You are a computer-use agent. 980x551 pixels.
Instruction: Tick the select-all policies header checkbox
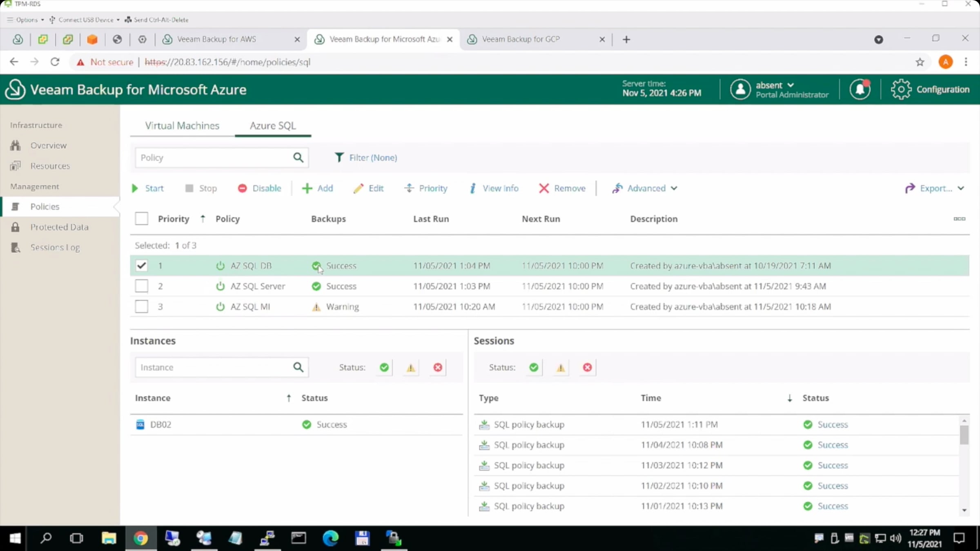coord(141,219)
